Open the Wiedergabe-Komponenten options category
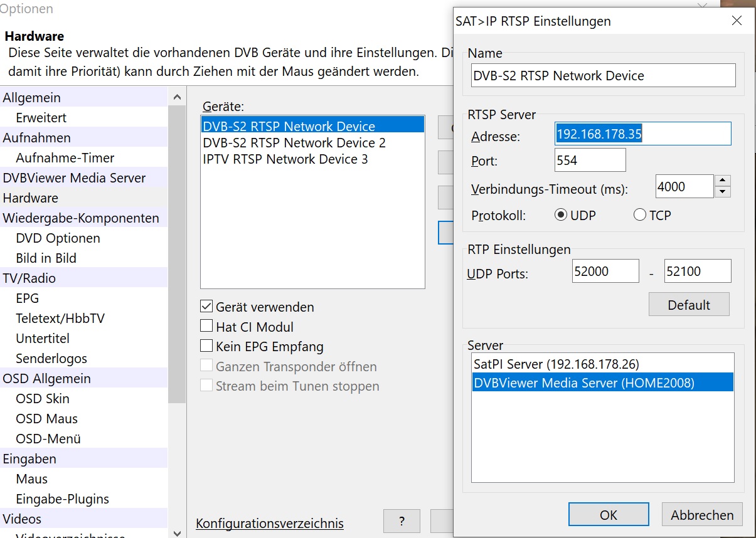 click(84, 218)
